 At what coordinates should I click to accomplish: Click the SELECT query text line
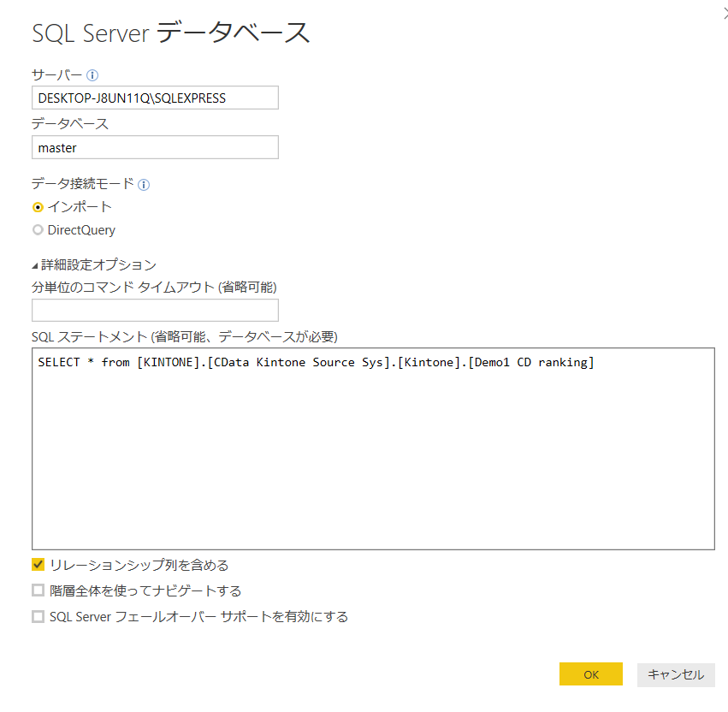point(317,362)
